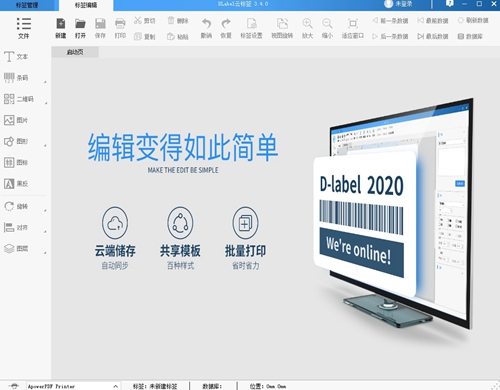This screenshot has height=390, width=500.
Task: Jump to first record 最前数据
Action: coord(433,21)
